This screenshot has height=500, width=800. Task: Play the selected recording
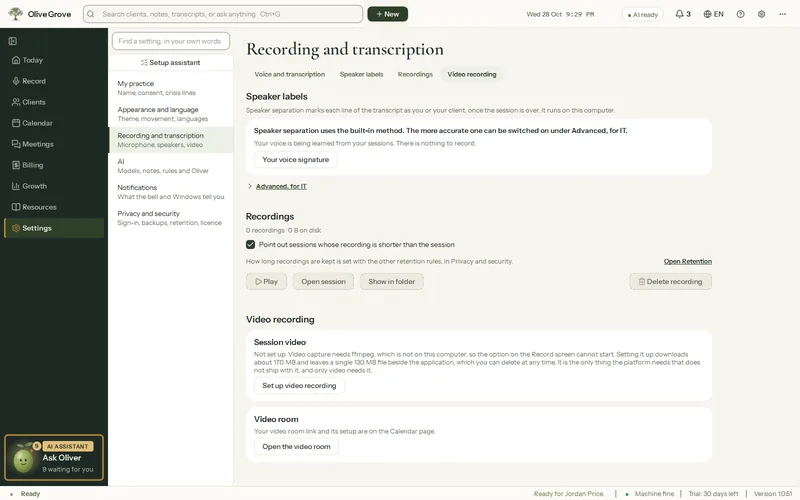[266, 281]
